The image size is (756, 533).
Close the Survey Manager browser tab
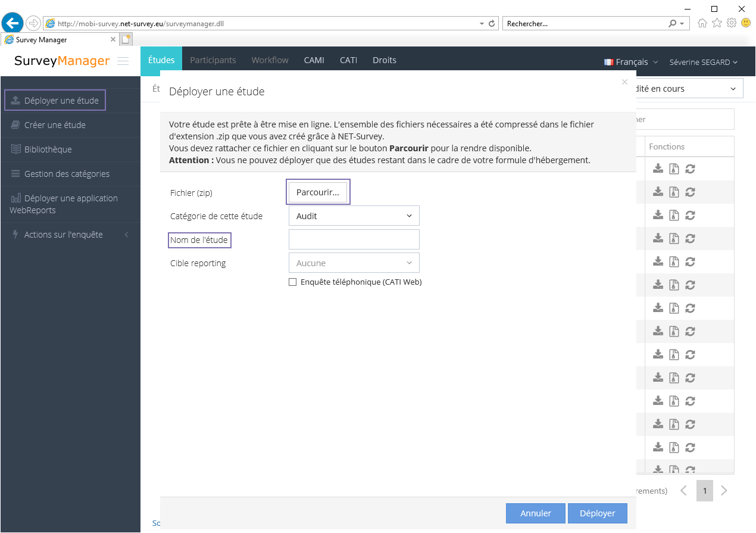click(x=113, y=40)
